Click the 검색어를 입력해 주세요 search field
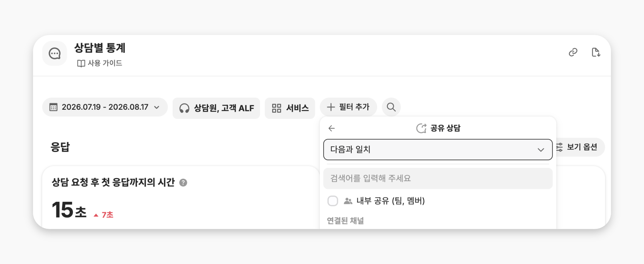Viewport: 644px width, 264px height. tap(438, 178)
